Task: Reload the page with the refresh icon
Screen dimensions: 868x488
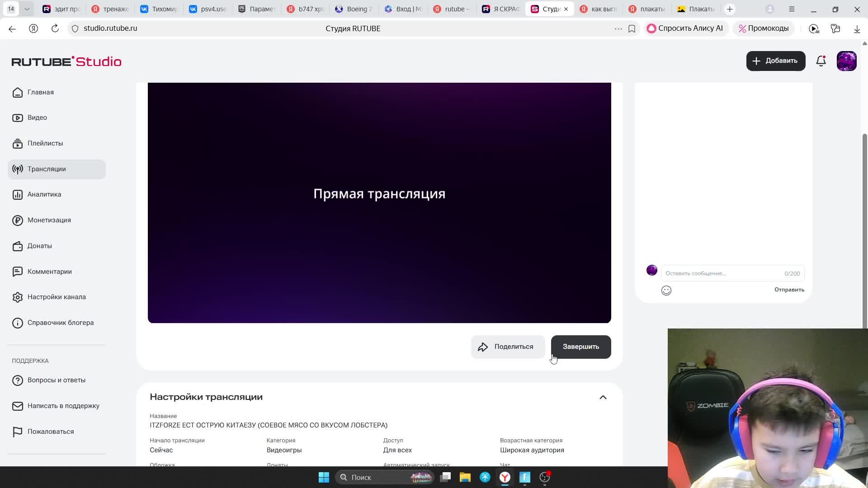Action: [x=55, y=28]
